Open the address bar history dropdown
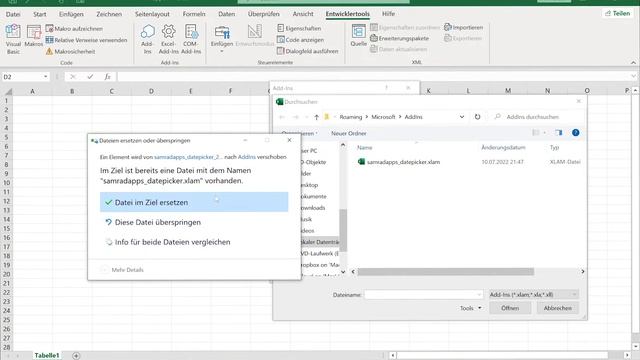Screen dimensions: 640x360 point(462,117)
